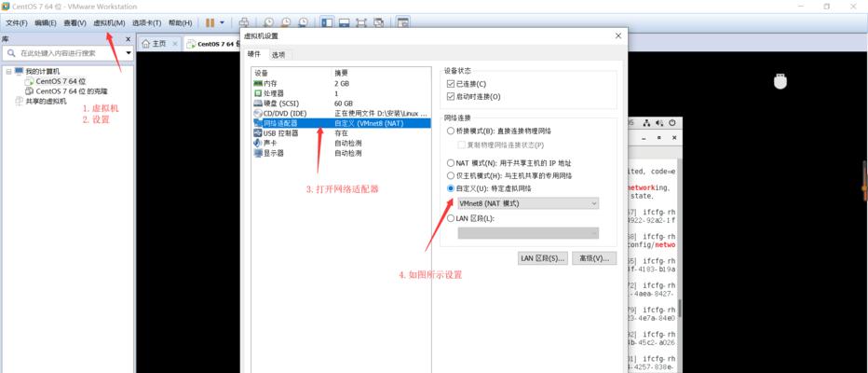Select 共享的虚拟机 in library tree
Image resolution: width=868 pixels, height=373 pixels.
point(46,102)
